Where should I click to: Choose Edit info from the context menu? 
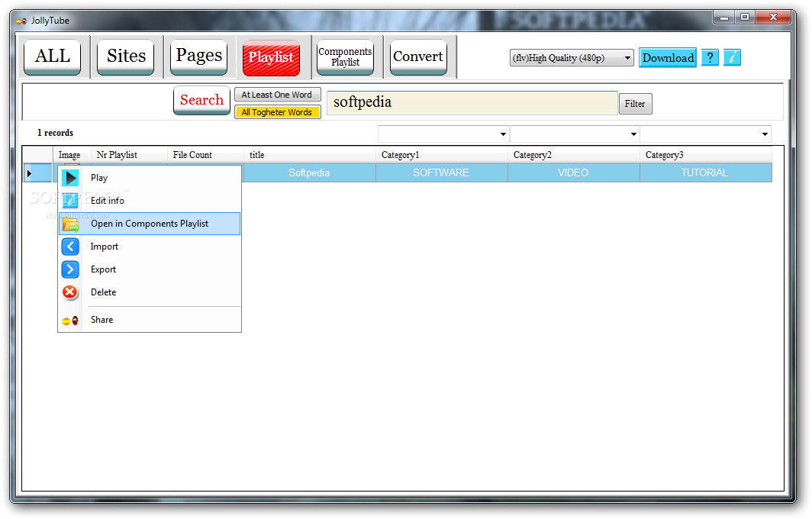[x=149, y=201]
